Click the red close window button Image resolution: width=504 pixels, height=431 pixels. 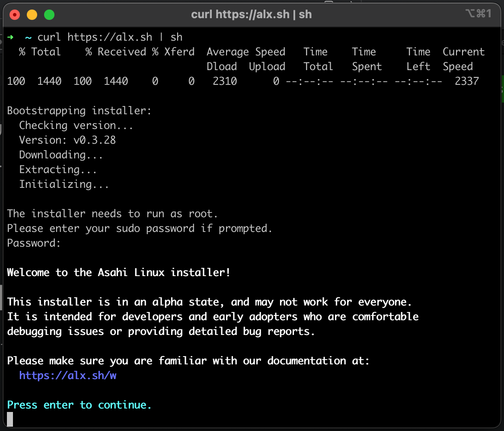15,15
